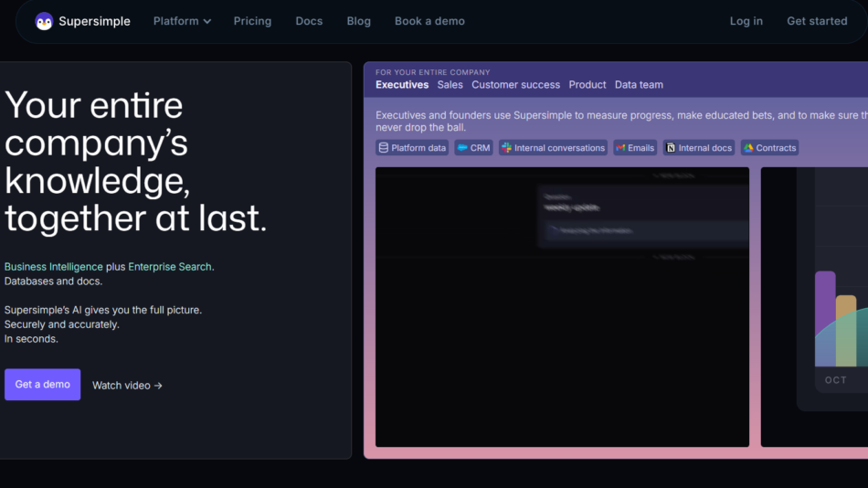Click the Google Drive icon for Contracts
The height and width of the screenshot is (488, 868).
[x=748, y=148]
